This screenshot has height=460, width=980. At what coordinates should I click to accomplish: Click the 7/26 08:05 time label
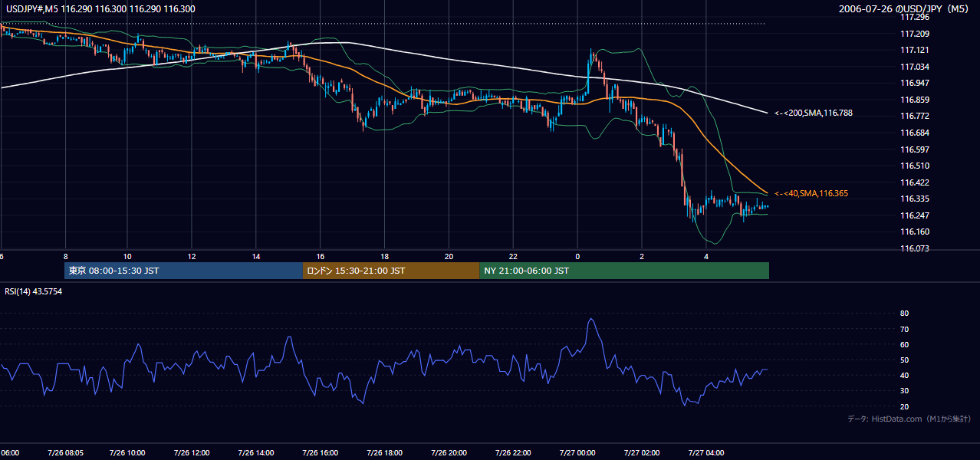pos(65,452)
